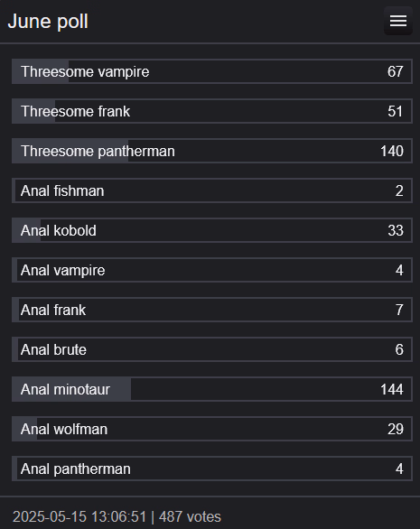
Task: Select the Anal brute poll bar
Action: [212, 349]
